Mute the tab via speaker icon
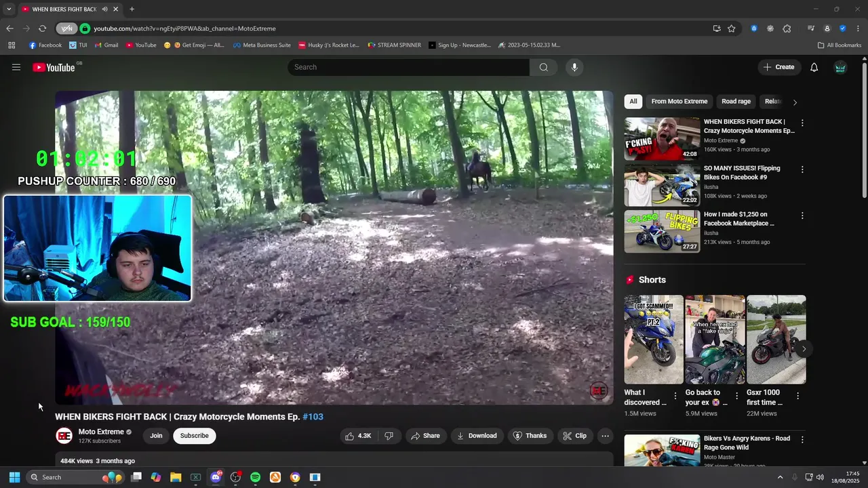Screen dimensions: 868x488 105,9
